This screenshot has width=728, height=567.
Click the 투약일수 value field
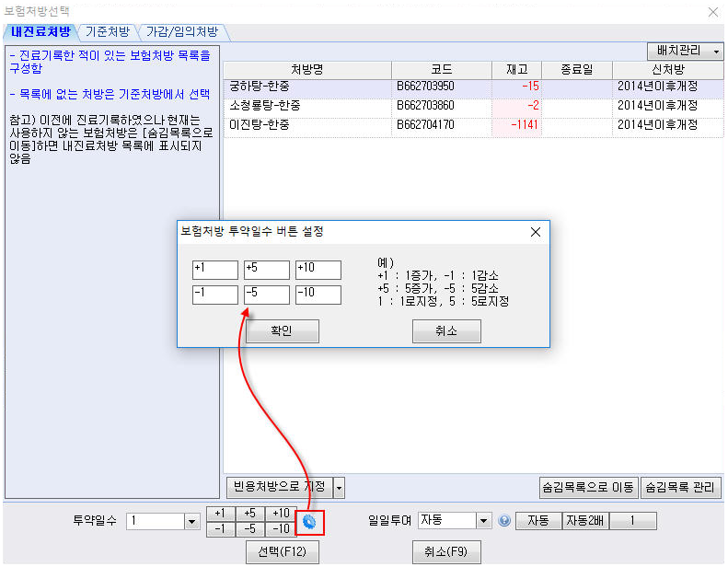156,522
